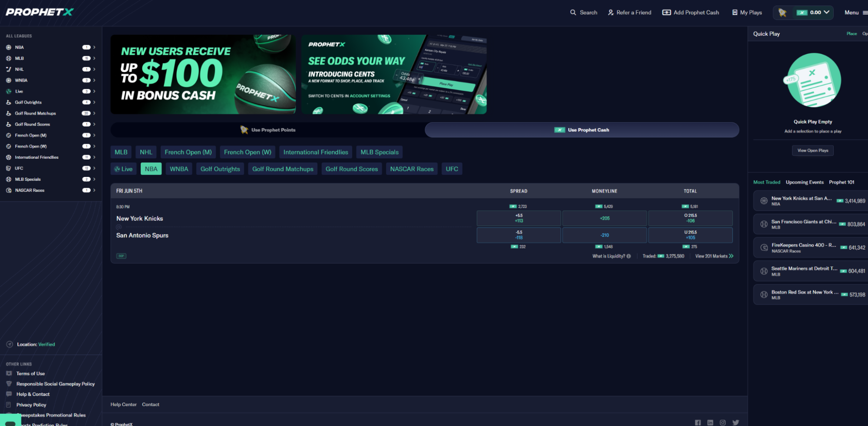Expand the French Open (W) chevron
This screenshot has width=868, height=426.
94,146
